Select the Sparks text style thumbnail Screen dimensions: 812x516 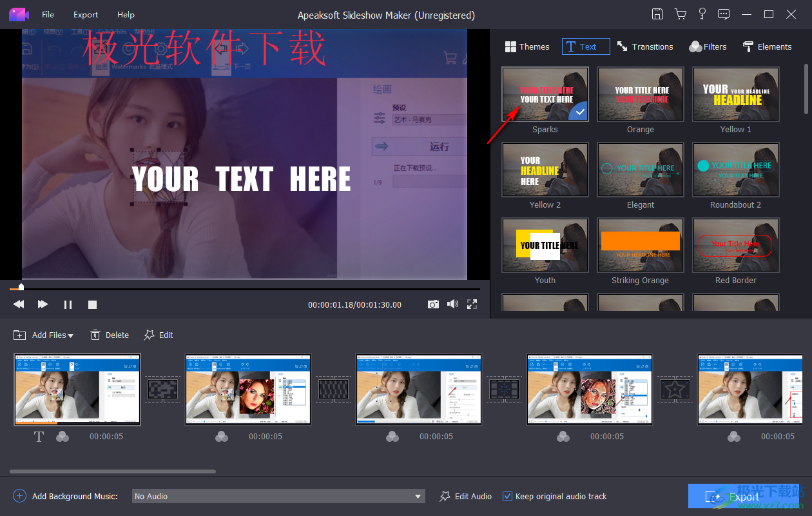545,94
